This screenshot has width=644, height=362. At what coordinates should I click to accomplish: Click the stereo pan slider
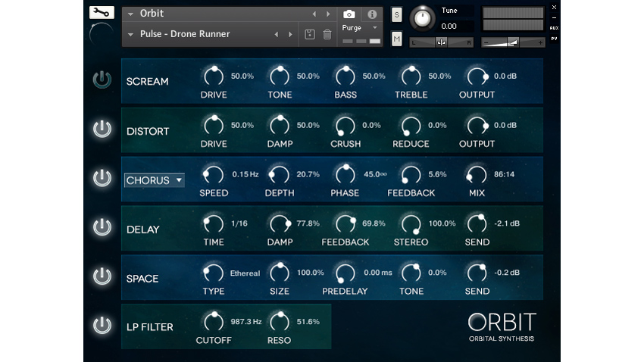442,42
